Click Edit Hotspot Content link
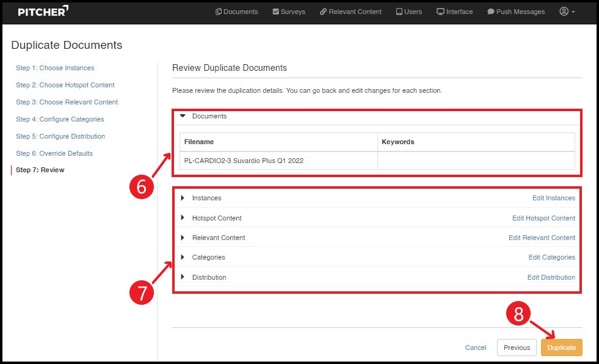Screen dimensions: 599x364 (543, 218)
